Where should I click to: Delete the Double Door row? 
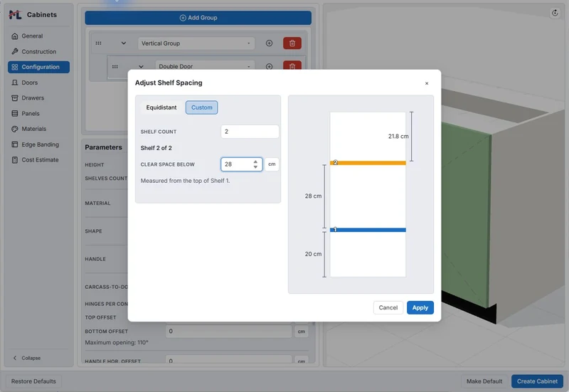pyautogui.click(x=292, y=65)
